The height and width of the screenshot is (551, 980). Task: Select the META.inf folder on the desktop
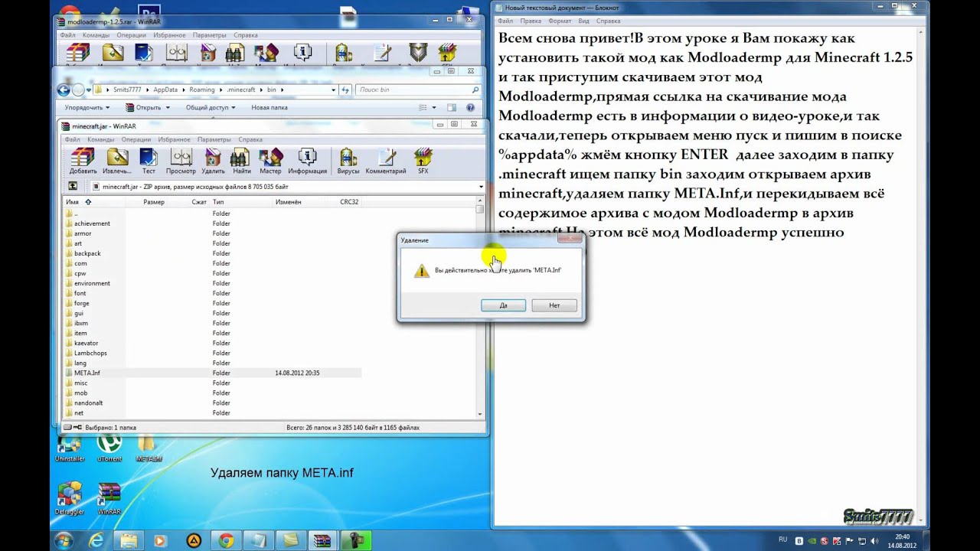click(x=149, y=448)
